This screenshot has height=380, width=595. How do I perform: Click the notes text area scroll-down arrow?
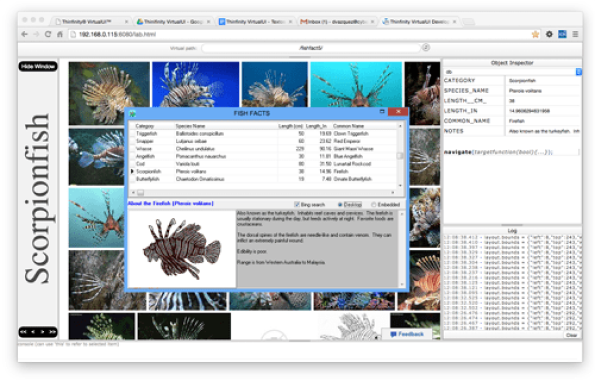(402, 284)
